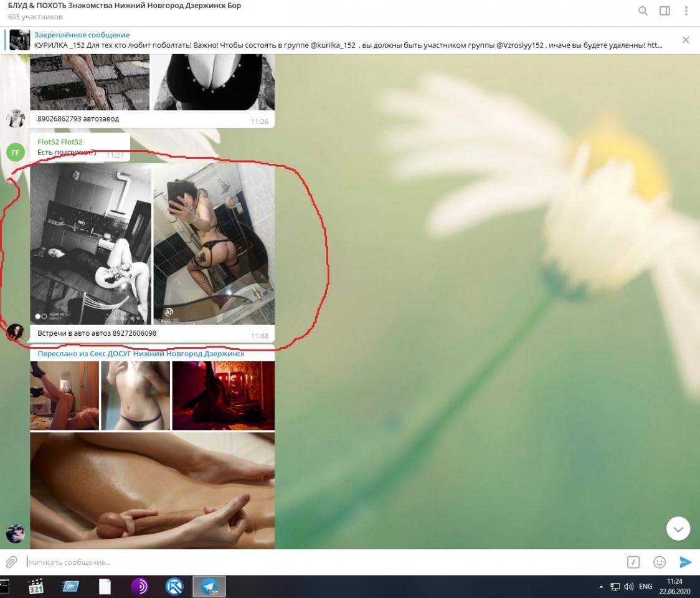
Task: Send the message with the arrow icon
Action: coord(685,562)
